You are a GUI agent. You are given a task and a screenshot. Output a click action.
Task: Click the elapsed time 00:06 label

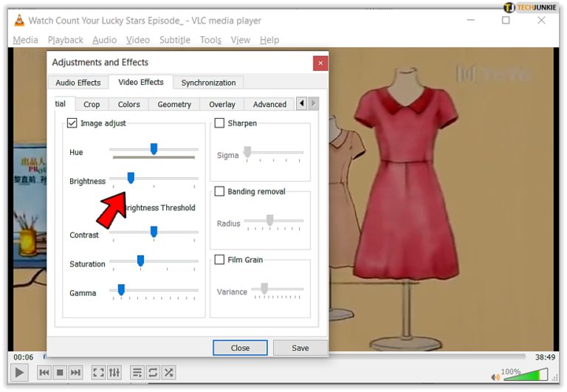coord(23,357)
